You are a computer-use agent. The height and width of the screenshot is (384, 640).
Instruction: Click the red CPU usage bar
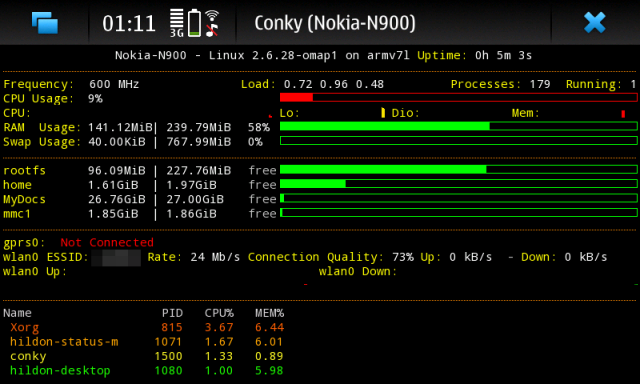[x=458, y=97]
